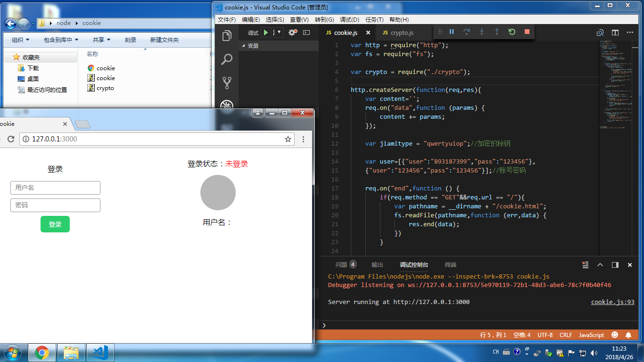Viewport: 644px width, 362px height.
Task: Stop debugging with the red square
Action: 527,32
